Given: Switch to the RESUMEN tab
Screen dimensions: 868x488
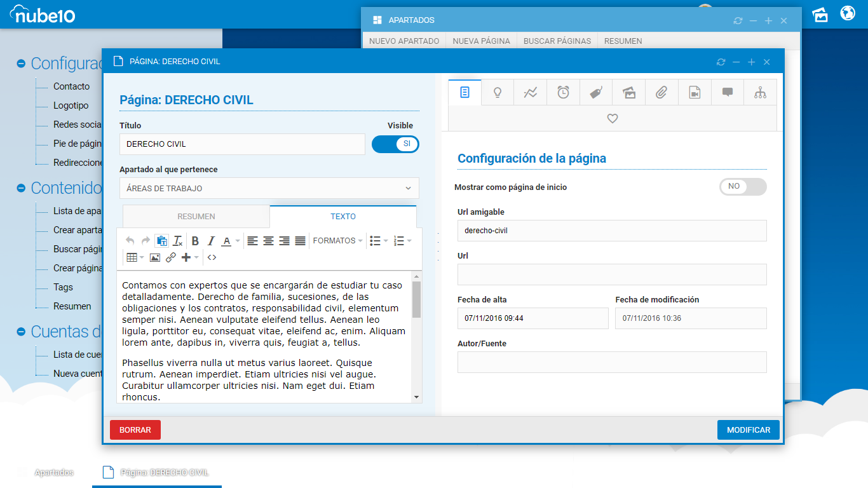Looking at the screenshot, I should click(x=196, y=217).
